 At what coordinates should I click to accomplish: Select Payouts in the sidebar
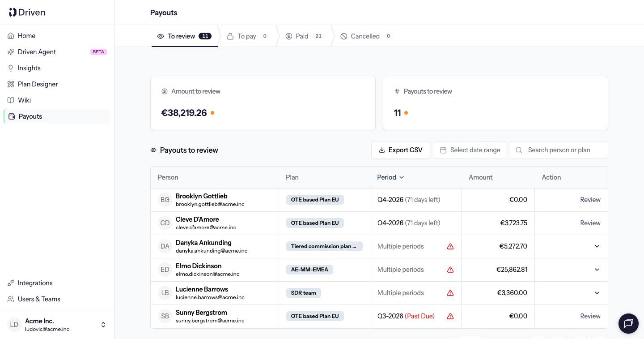(x=57, y=116)
